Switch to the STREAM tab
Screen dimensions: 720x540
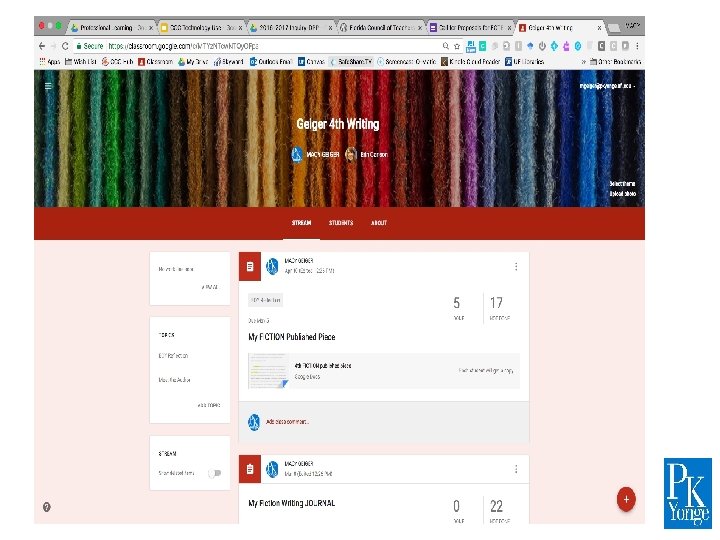301,223
